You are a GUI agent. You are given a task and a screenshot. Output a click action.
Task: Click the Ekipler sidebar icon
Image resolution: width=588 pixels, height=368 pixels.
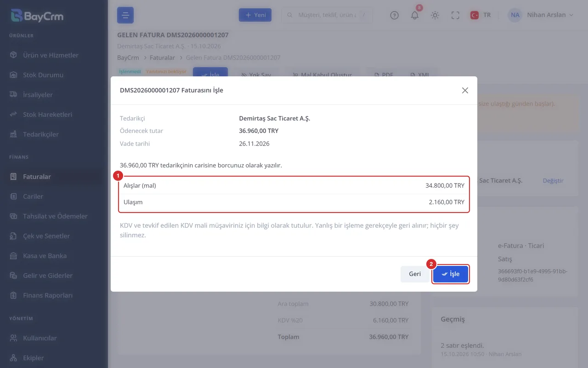14,358
